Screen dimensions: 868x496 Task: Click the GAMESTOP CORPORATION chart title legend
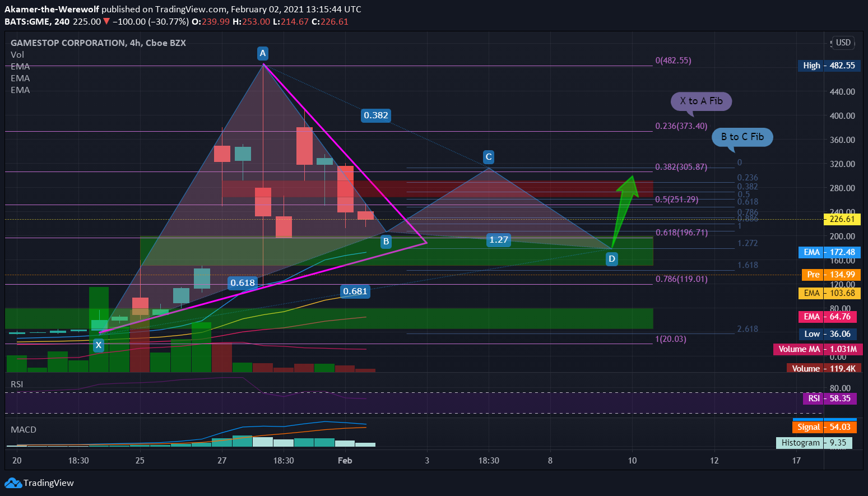[x=98, y=43]
